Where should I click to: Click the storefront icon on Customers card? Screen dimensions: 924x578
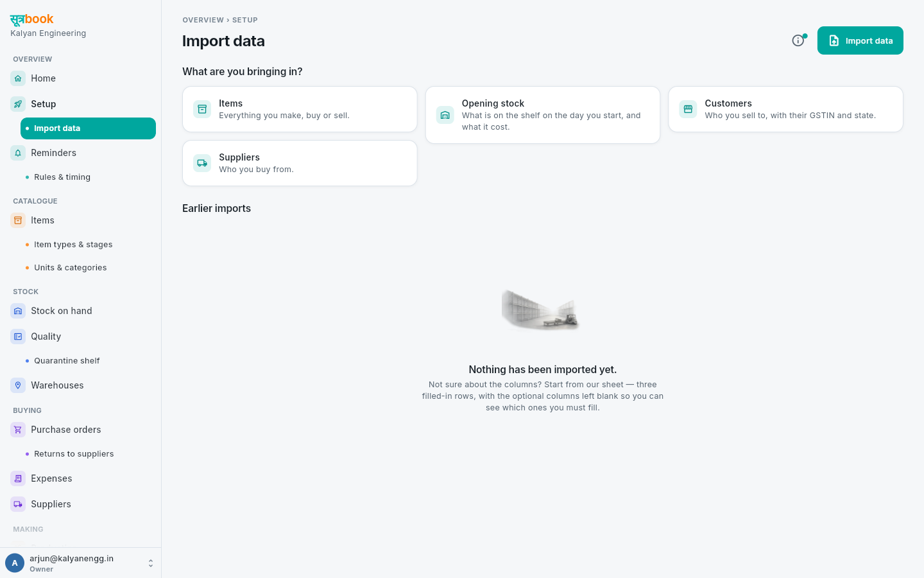(688, 109)
